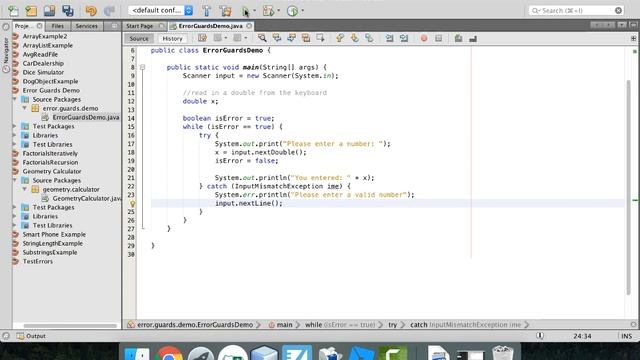640x360 pixels.
Task: Open the Run Project dropdown arrow
Action: (254, 11)
